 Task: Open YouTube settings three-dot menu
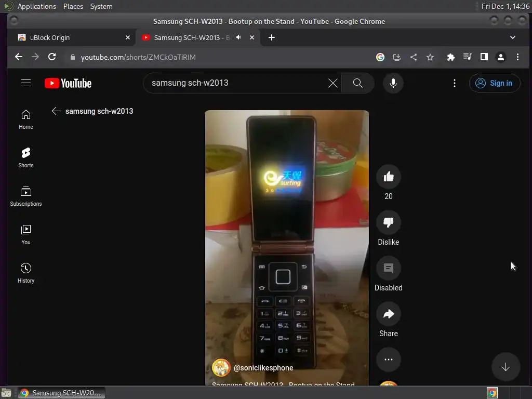click(x=454, y=83)
